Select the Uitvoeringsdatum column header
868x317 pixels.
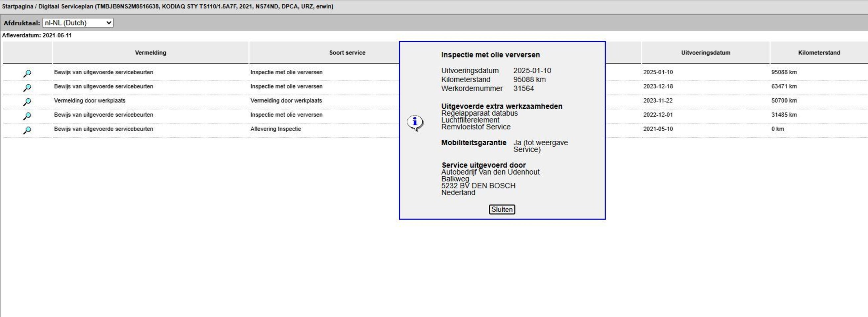click(x=706, y=53)
